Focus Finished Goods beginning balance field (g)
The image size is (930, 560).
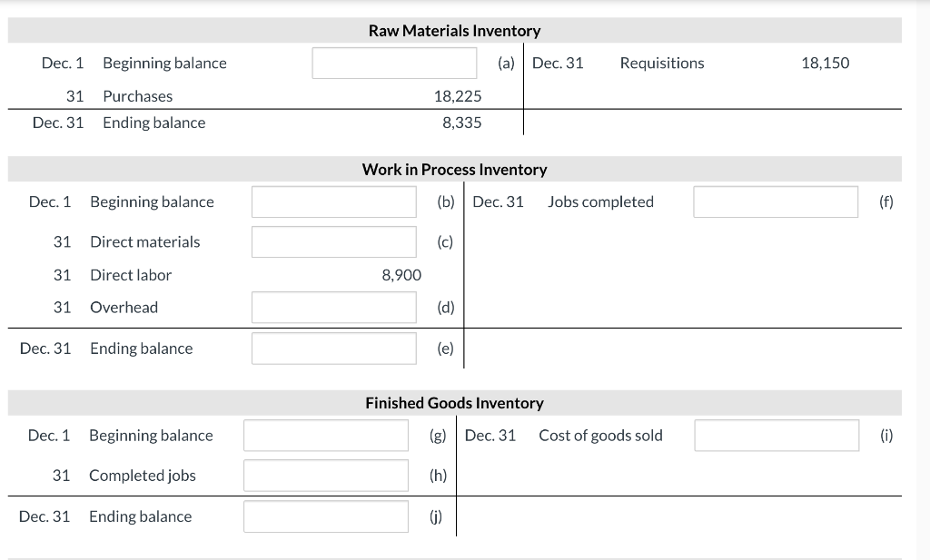(x=325, y=436)
